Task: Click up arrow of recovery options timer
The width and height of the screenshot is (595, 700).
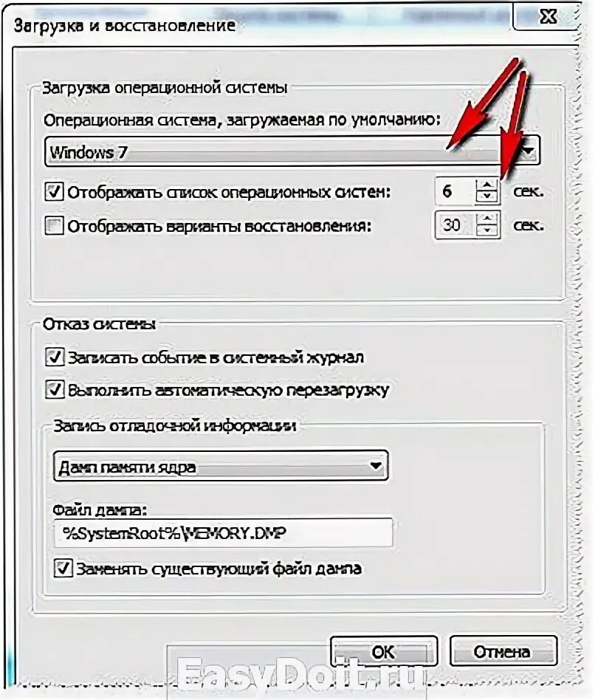Action: 486,219
